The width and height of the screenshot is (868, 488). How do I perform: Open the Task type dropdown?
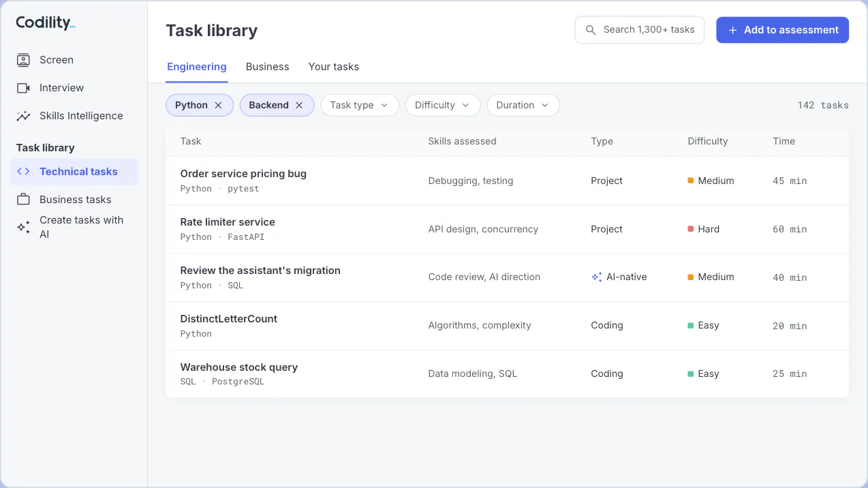[360, 105]
